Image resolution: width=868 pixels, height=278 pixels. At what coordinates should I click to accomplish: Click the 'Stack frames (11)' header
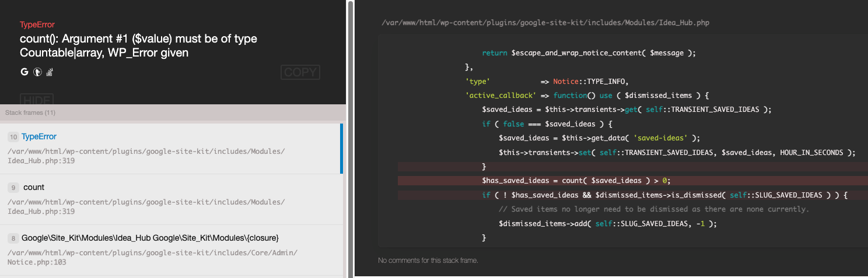30,112
